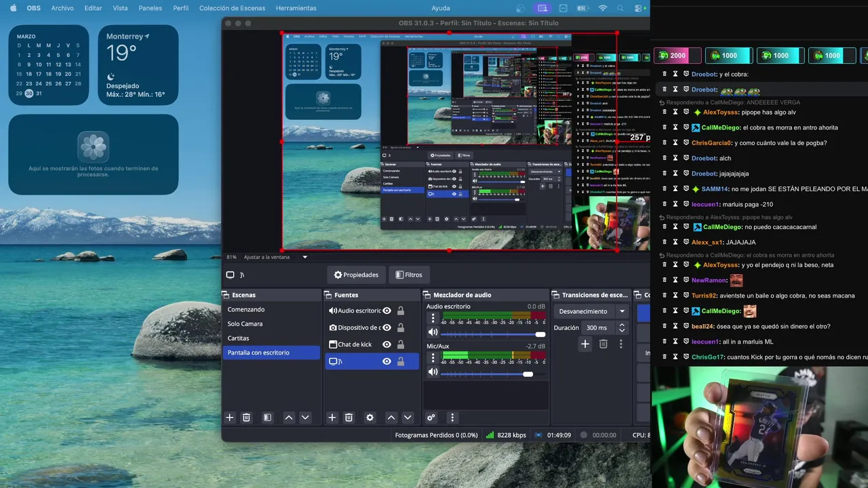Click the streaming status icon beside 01:49:09

click(x=538, y=435)
